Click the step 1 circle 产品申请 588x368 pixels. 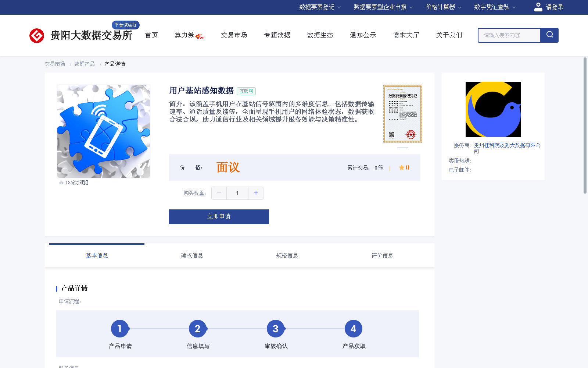(120, 329)
